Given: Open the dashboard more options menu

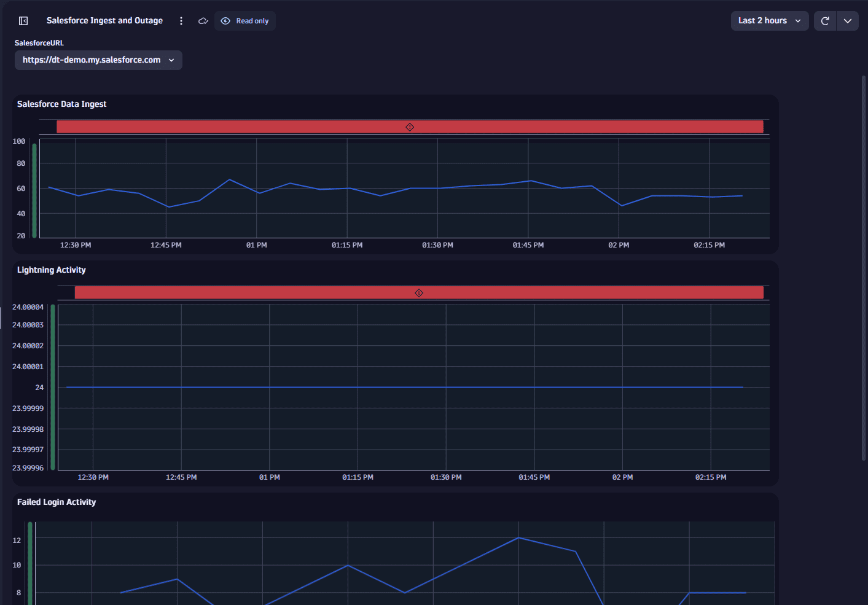Looking at the screenshot, I should 181,21.
